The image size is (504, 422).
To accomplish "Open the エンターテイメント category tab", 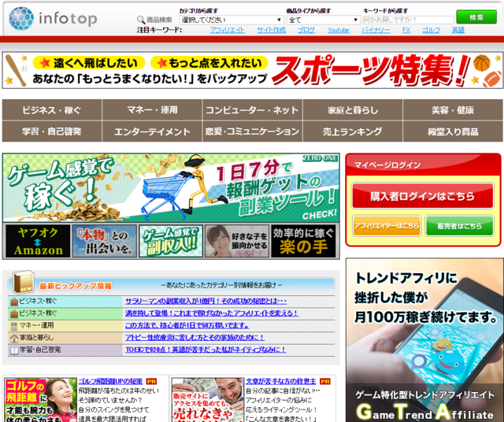I will point(152,131).
